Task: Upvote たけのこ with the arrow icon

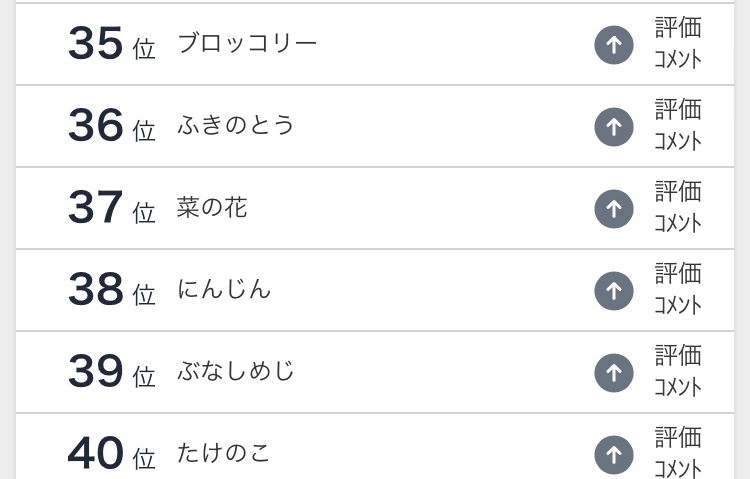Action: [614, 455]
